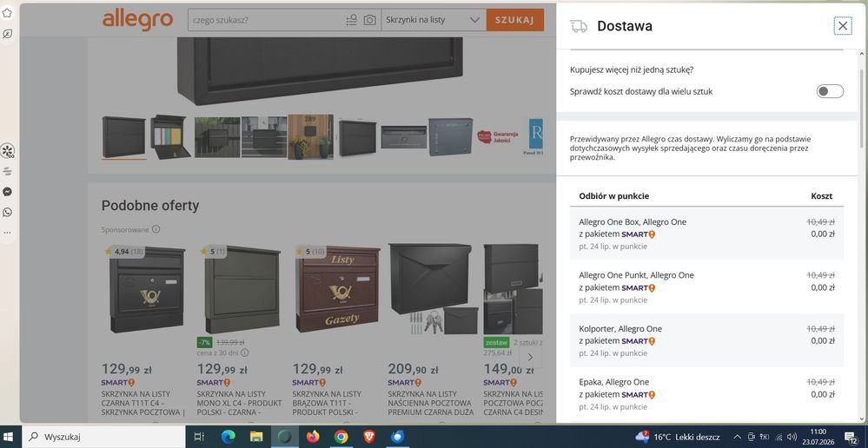868x448 pixels.
Task: Select the first closed black mailbox thumbnail
Action: (124, 137)
